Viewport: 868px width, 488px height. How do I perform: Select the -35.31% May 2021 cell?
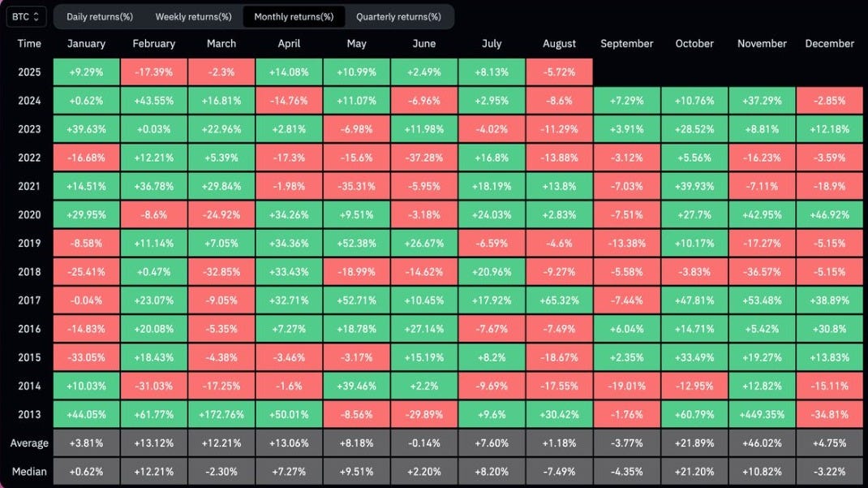356,186
